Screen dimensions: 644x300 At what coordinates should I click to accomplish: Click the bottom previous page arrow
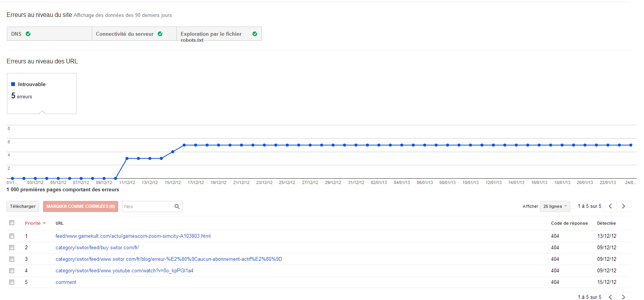point(610,297)
